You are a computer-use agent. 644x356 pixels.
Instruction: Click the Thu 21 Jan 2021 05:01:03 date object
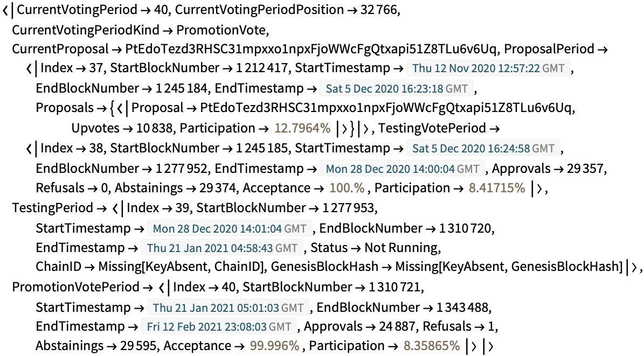point(228,308)
